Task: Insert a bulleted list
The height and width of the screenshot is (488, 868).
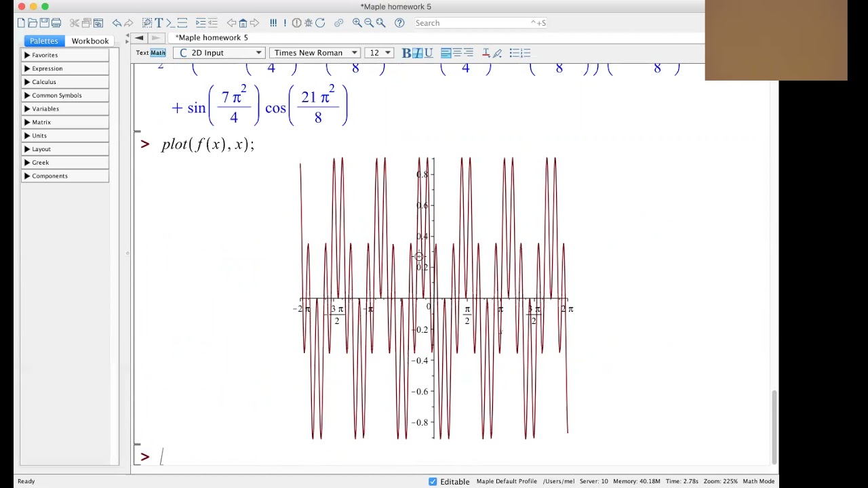Action: point(514,53)
